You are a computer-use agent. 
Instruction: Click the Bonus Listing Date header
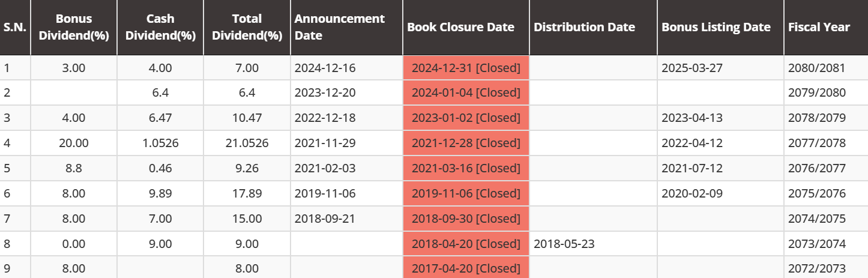pos(716,27)
